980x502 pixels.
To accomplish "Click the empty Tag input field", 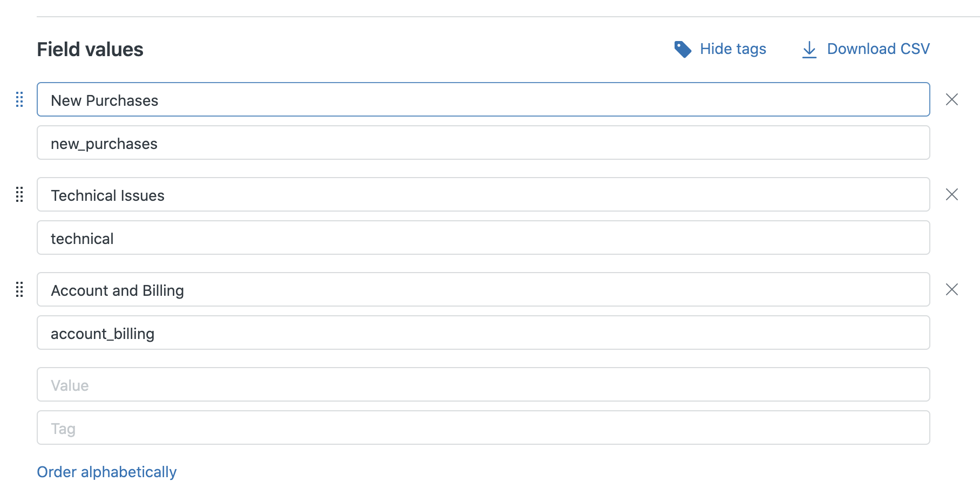I will pyautogui.click(x=484, y=428).
